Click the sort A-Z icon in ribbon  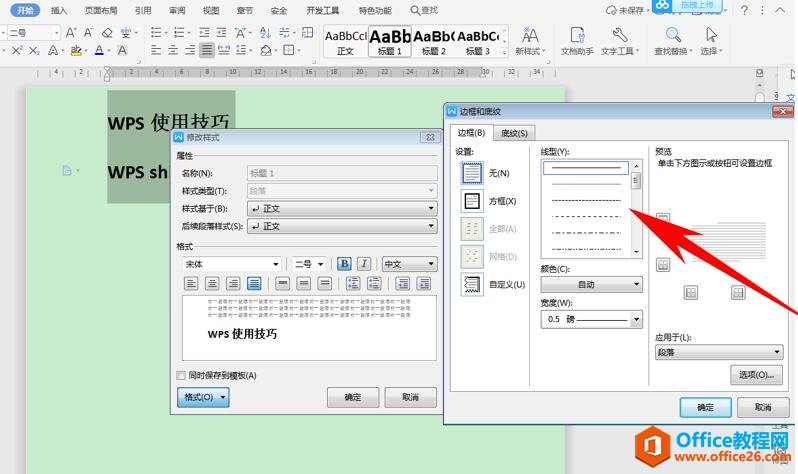[x=265, y=33]
